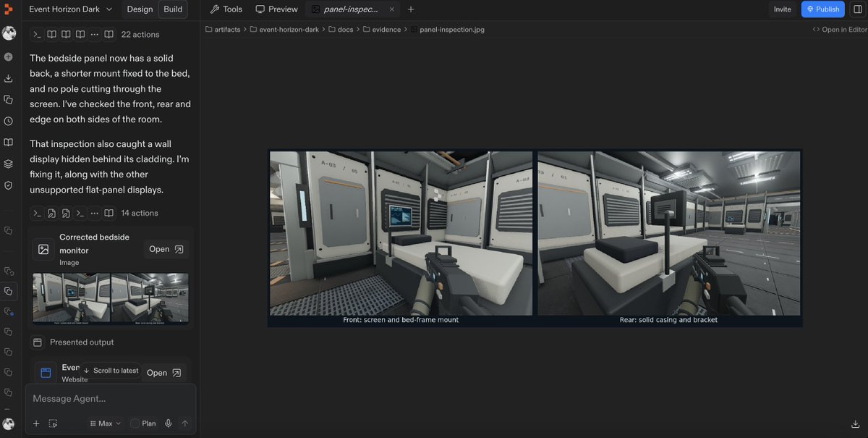The height and width of the screenshot is (438, 868).
Task: Click the send message arrow button
Action: click(x=185, y=424)
